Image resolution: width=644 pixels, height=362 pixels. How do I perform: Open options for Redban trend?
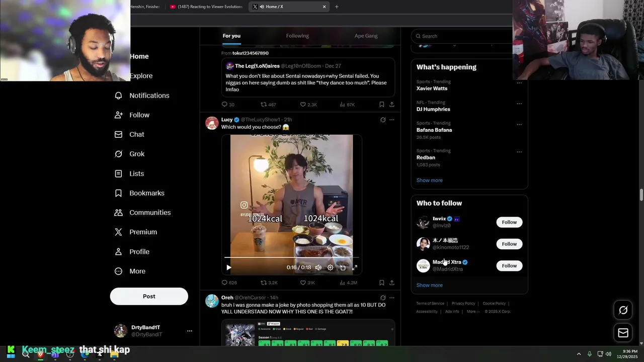pos(519,152)
